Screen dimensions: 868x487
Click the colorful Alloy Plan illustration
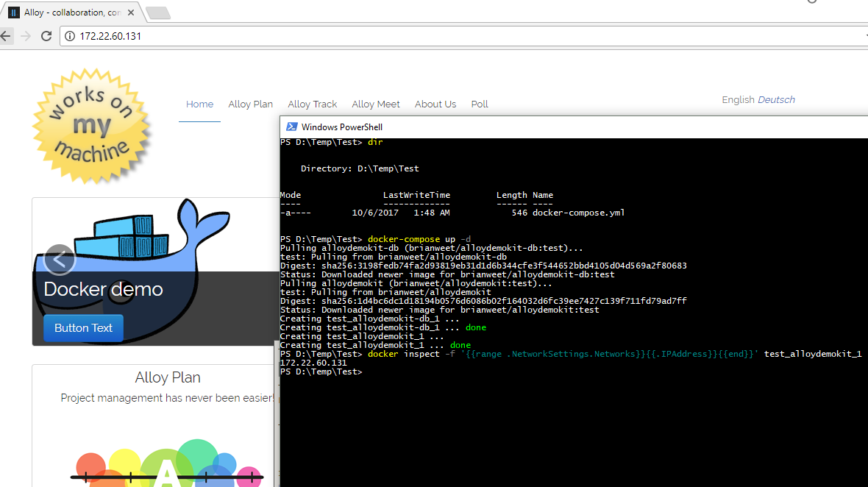point(168,463)
